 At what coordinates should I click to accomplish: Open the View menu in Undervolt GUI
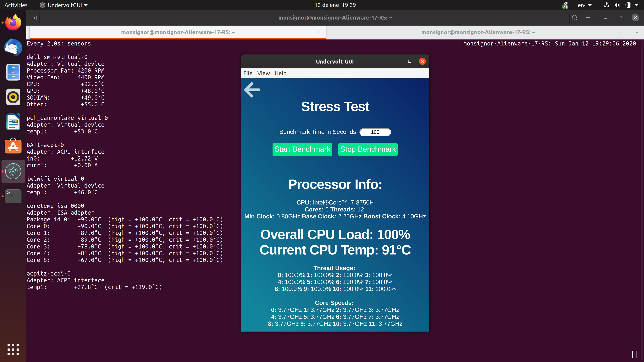coord(263,73)
